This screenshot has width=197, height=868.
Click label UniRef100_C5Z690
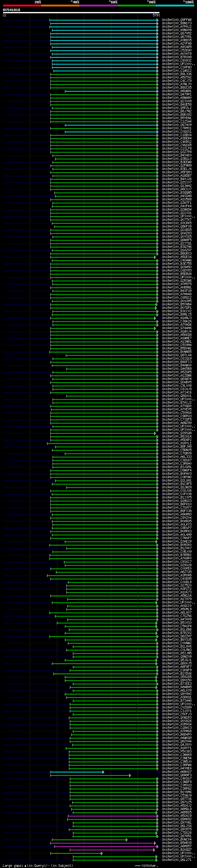(177, 50)
